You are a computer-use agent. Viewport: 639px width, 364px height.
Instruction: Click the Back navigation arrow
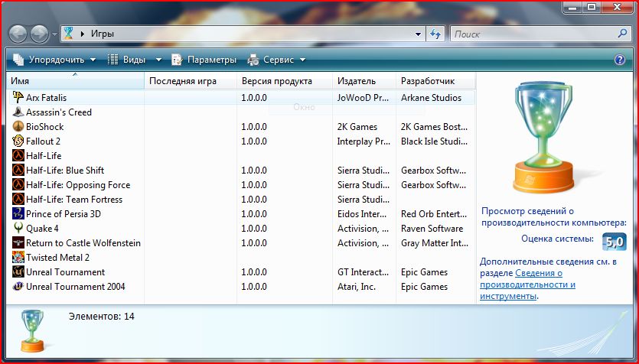pyautogui.click(x=18, y=34)
